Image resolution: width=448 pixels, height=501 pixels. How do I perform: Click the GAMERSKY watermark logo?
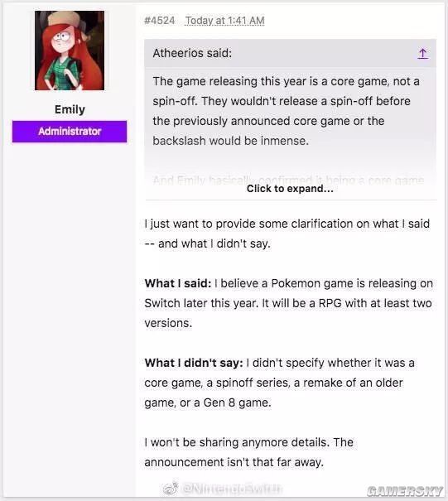405,491
